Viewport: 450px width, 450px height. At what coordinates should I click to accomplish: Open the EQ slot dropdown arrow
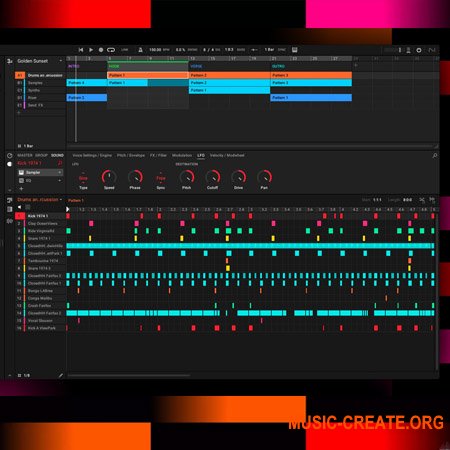click(x=60, y=180)
